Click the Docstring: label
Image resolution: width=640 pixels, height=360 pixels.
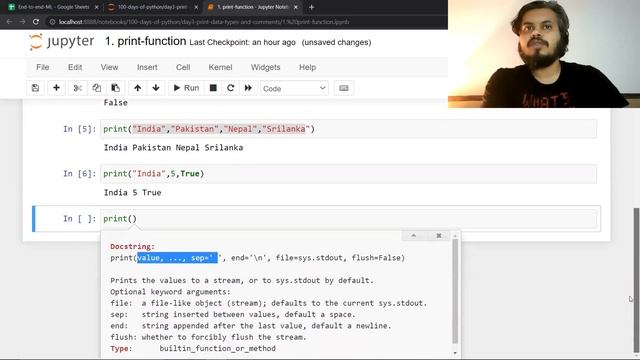click(x=133, y=247)
